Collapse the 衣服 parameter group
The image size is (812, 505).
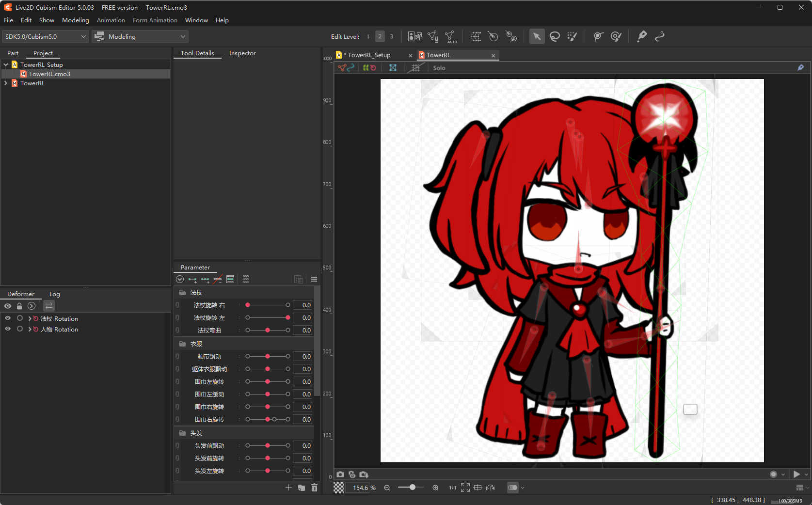click(182, 344)
